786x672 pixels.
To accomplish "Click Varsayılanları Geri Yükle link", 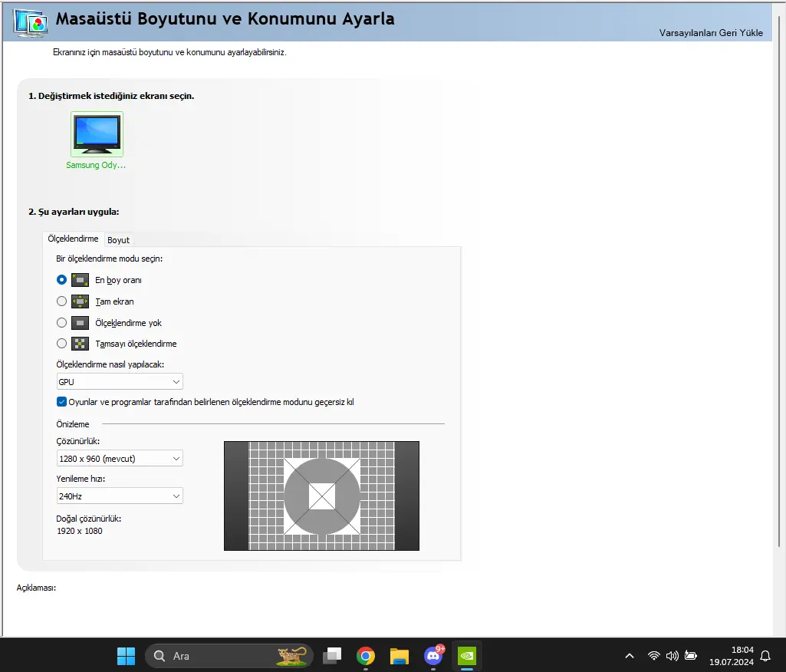I will tap(711, 32).
